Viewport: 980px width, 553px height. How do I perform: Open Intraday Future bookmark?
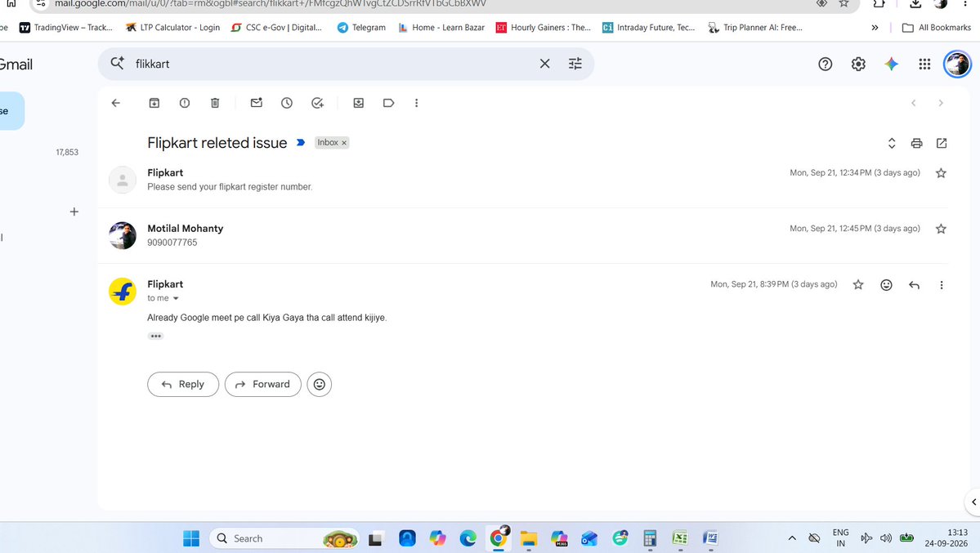point(649,28)
